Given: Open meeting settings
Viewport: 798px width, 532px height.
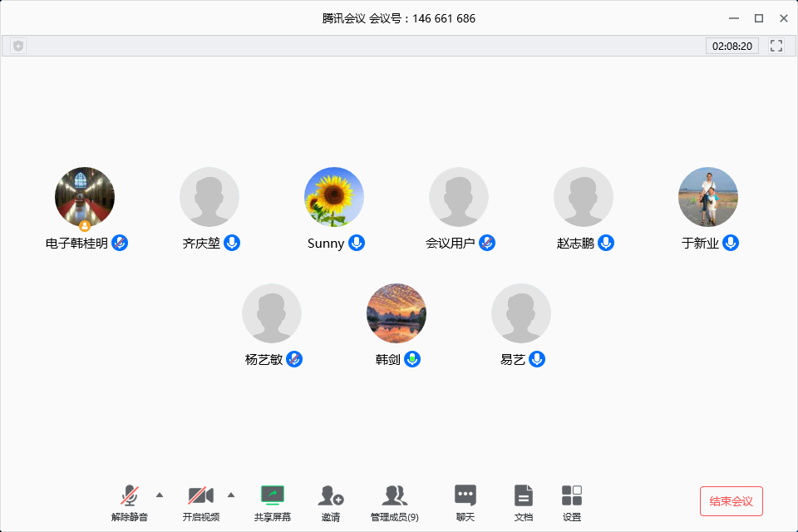Looking at the screenshot, I should (572, 496).
